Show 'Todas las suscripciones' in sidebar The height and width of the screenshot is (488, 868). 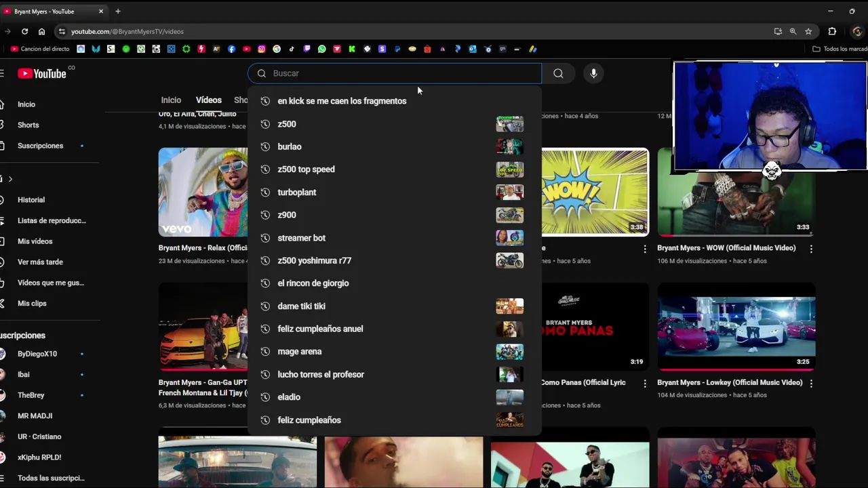tap(51, 478)
